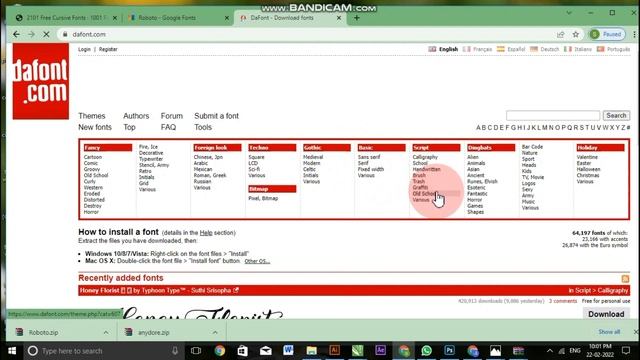Open Photoshop from the taskbar
The width and height of the screenshot is (640, 360).
(x=449, y=350)
